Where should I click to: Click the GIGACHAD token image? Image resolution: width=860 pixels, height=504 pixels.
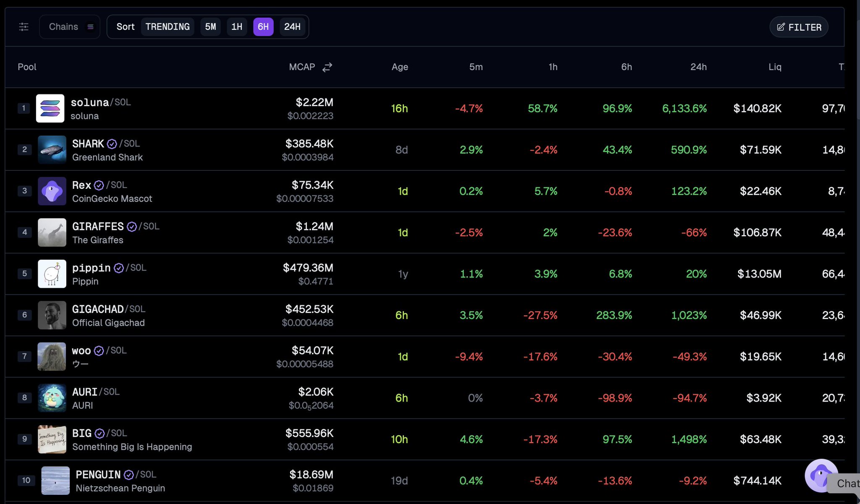pos(52,315)
